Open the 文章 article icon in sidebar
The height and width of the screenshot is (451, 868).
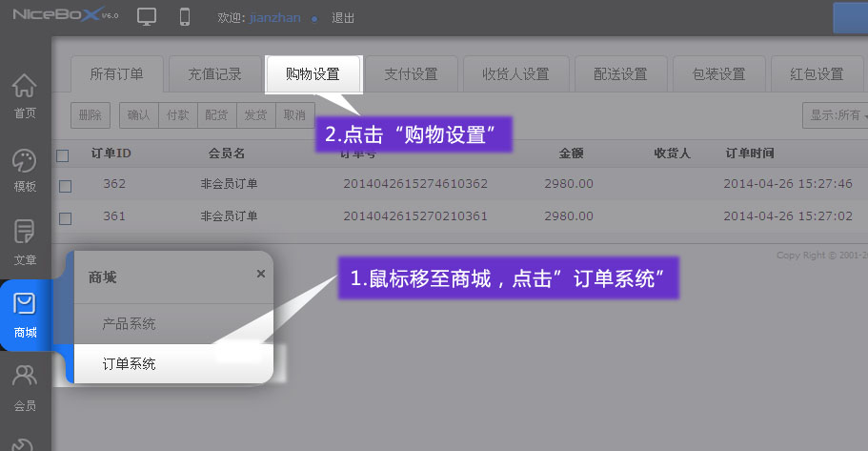tap(25, 241)
